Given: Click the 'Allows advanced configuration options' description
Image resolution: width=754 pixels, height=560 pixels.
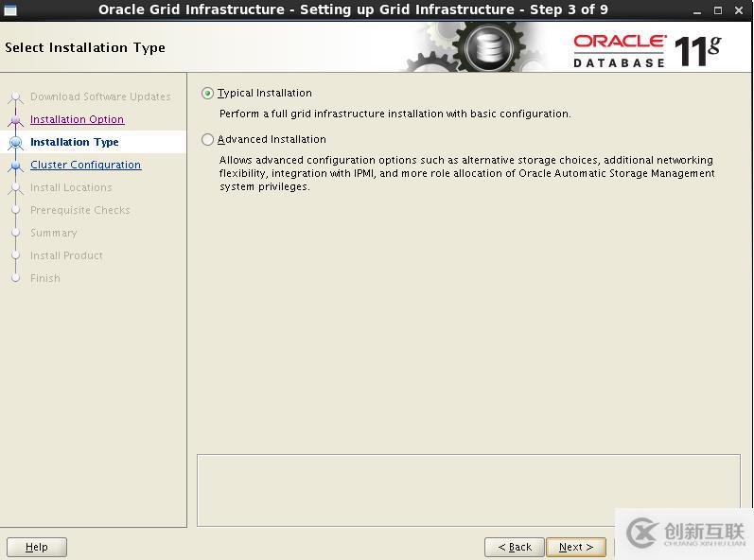Looking at the screenshot, I should click(x=467, y=173).
